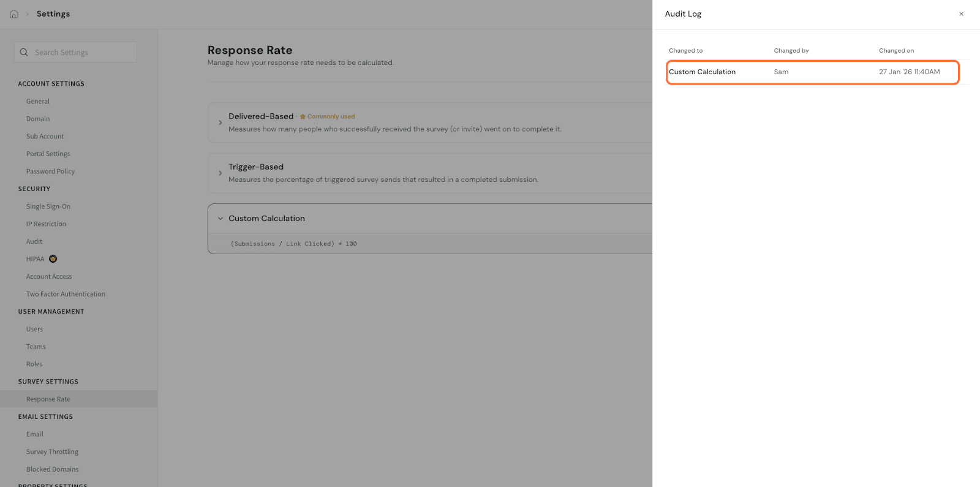Open the Survey Throttling page
The width and height of the screenshot is (980, 487).
(x=52, y=452)
